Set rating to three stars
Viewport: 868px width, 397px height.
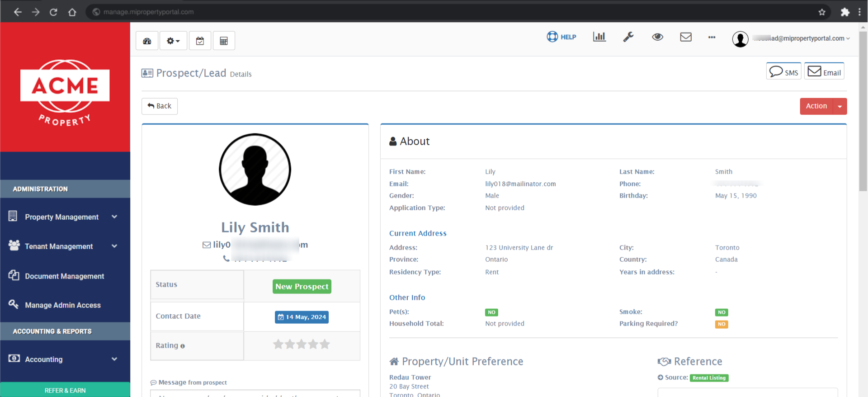pyautogui.click(x=302, y=345)
